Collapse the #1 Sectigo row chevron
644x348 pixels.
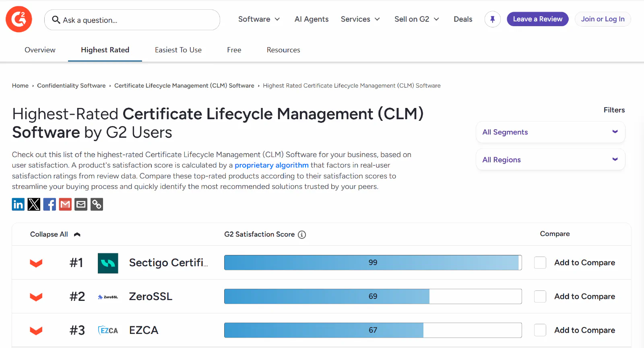click(x=36, y=263)
